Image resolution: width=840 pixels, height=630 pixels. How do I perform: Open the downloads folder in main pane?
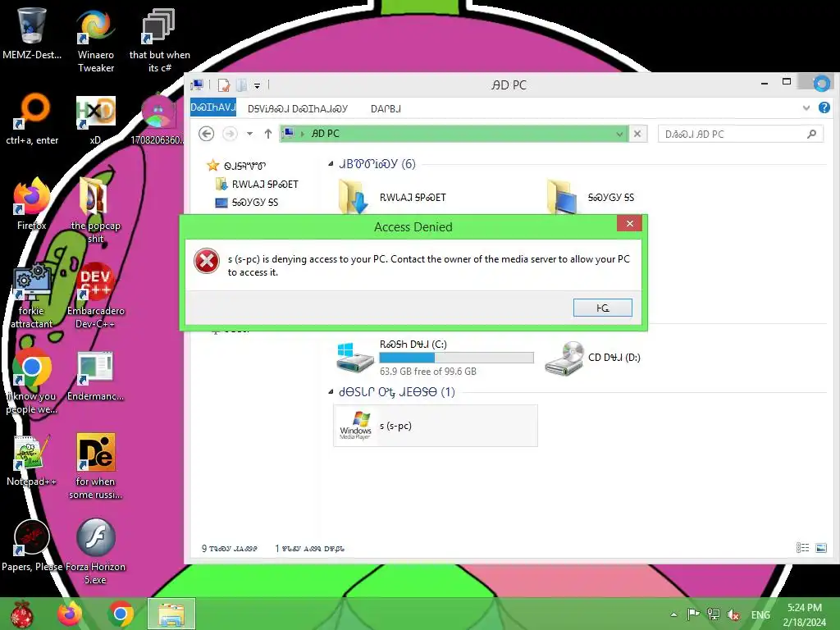(x=394, y=197)
